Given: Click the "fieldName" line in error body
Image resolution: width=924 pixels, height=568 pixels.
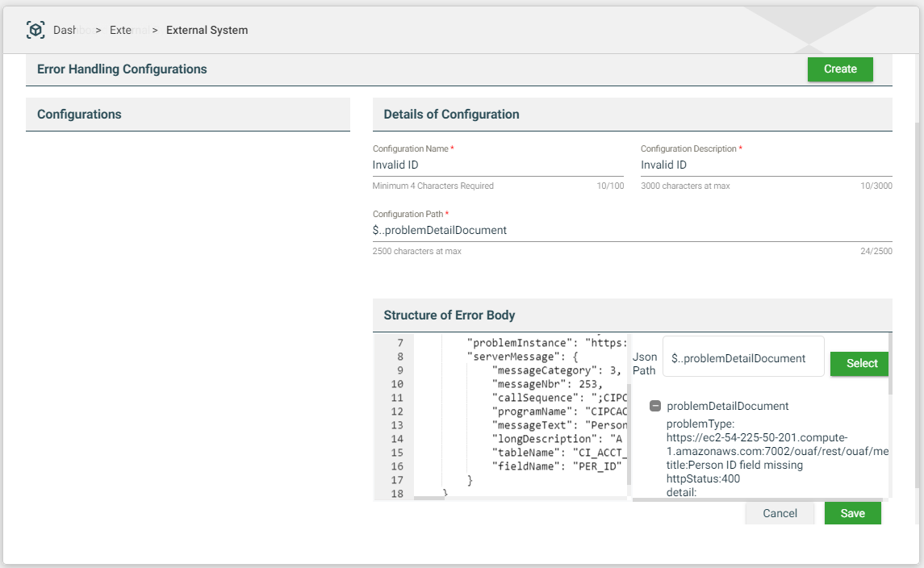Looking at the screenshot, I should pos(557,466).
